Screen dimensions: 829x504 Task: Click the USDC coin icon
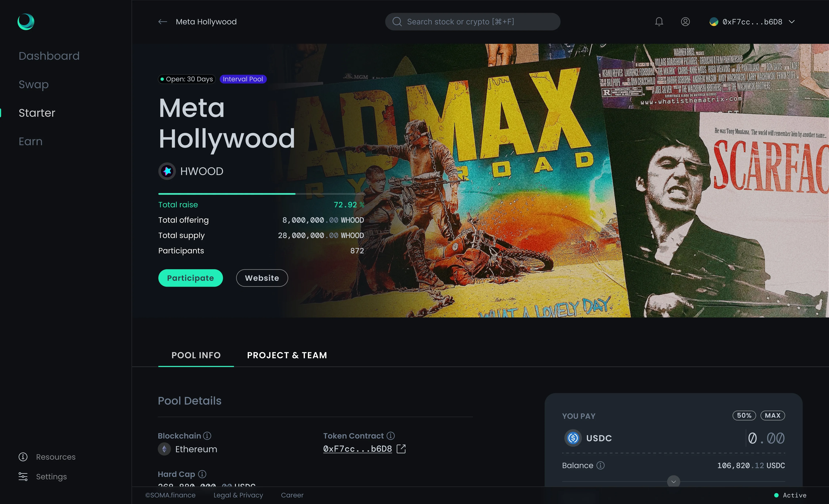click(x=573, y=438)
